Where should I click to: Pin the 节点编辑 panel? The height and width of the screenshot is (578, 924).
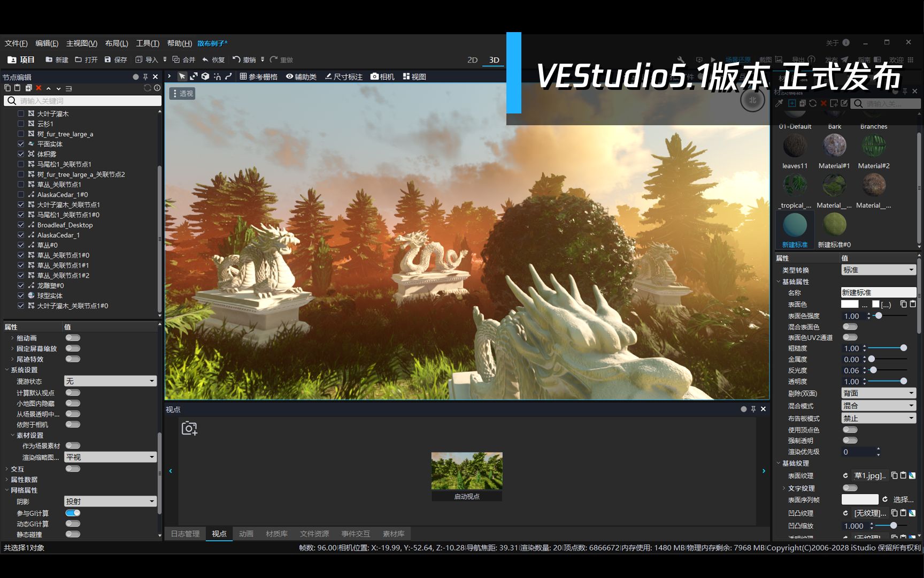[145, 77]
